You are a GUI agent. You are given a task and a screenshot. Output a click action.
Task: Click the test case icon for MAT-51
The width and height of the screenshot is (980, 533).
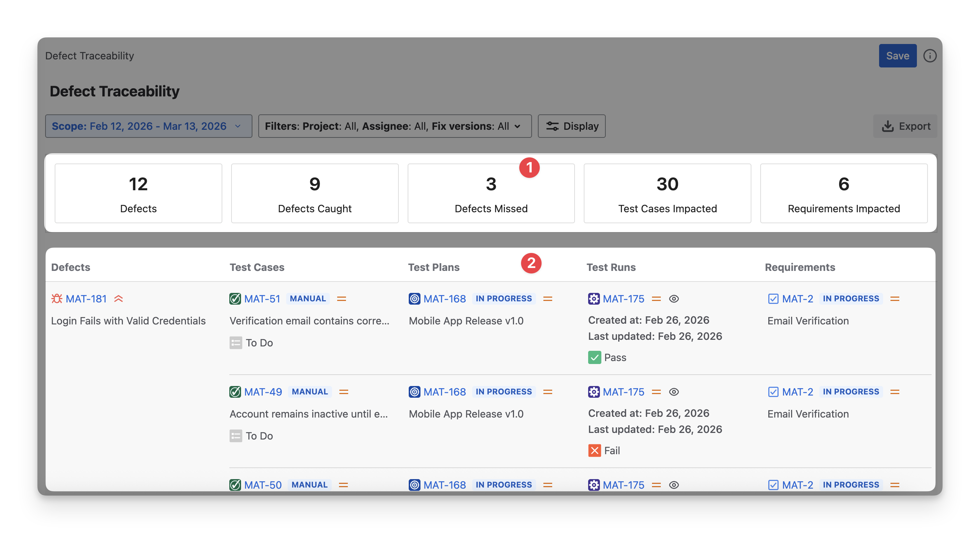coord(235,299)
